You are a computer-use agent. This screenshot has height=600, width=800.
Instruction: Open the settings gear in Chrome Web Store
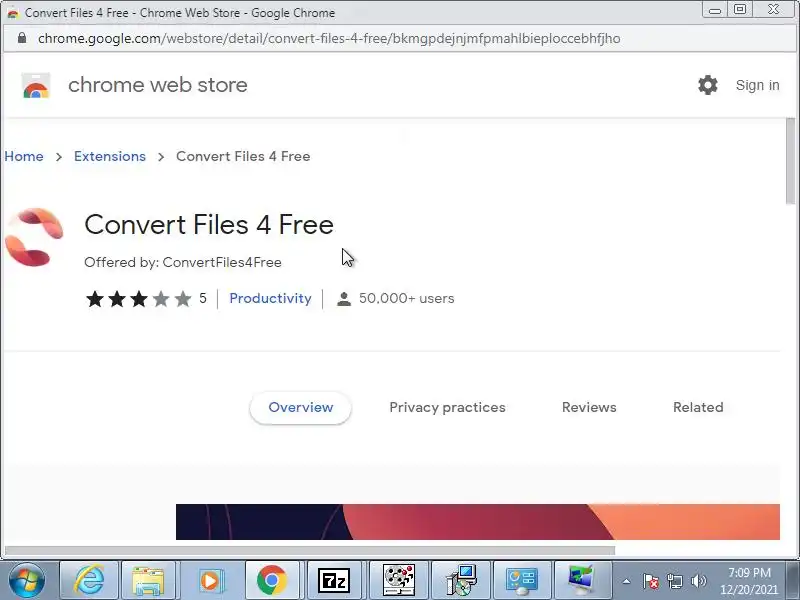[708, 85]
